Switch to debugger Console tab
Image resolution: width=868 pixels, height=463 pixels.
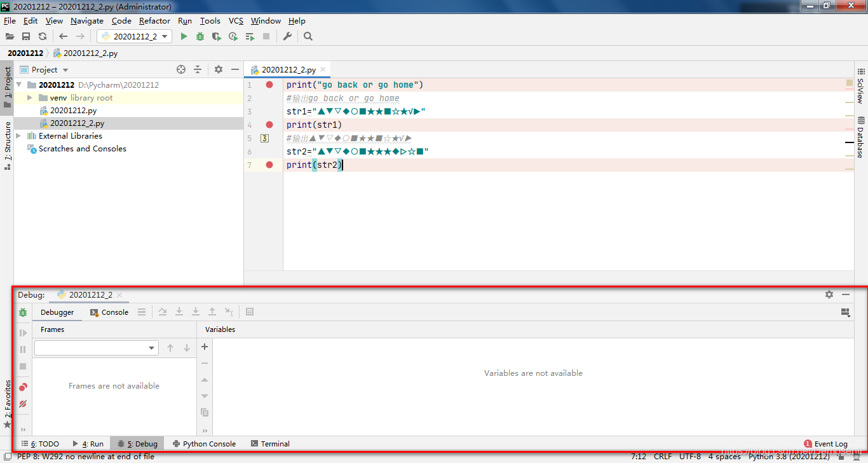pos(109,312)
